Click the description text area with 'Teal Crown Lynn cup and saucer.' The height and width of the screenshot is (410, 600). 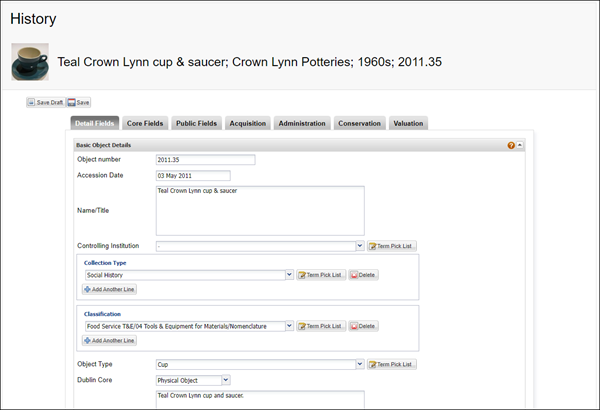click(x=260, y=400)
